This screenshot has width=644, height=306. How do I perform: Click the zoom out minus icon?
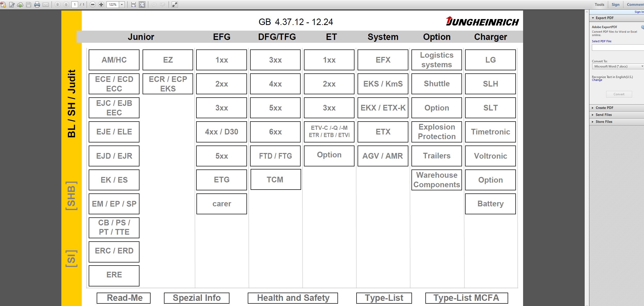click(x=93, y=4)
